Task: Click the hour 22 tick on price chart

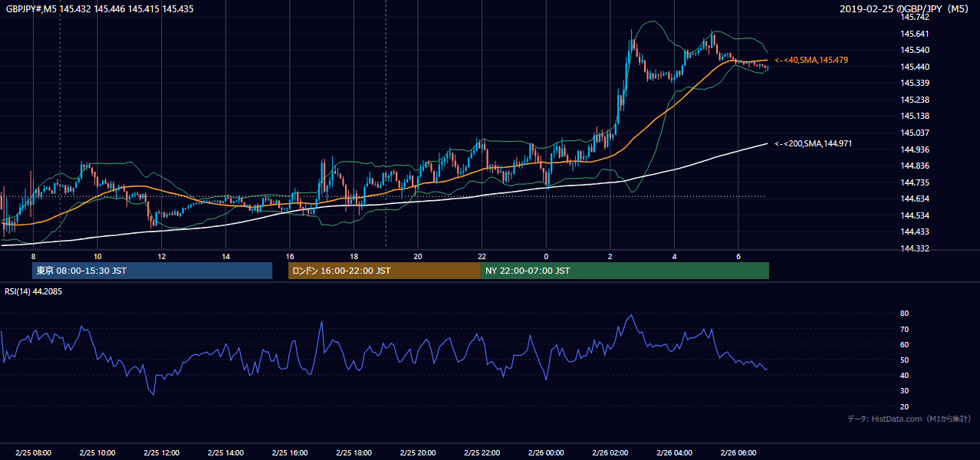Action: coord(482,256)
